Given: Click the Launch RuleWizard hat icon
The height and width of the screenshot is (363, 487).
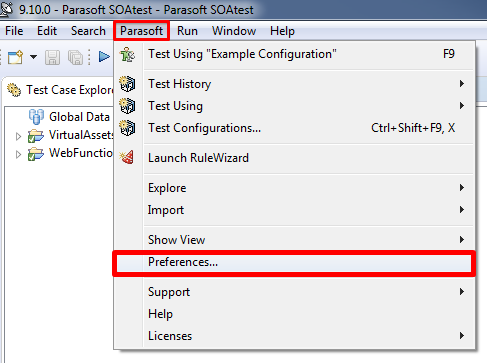Looking at the screenshot, I should point(127,157).
